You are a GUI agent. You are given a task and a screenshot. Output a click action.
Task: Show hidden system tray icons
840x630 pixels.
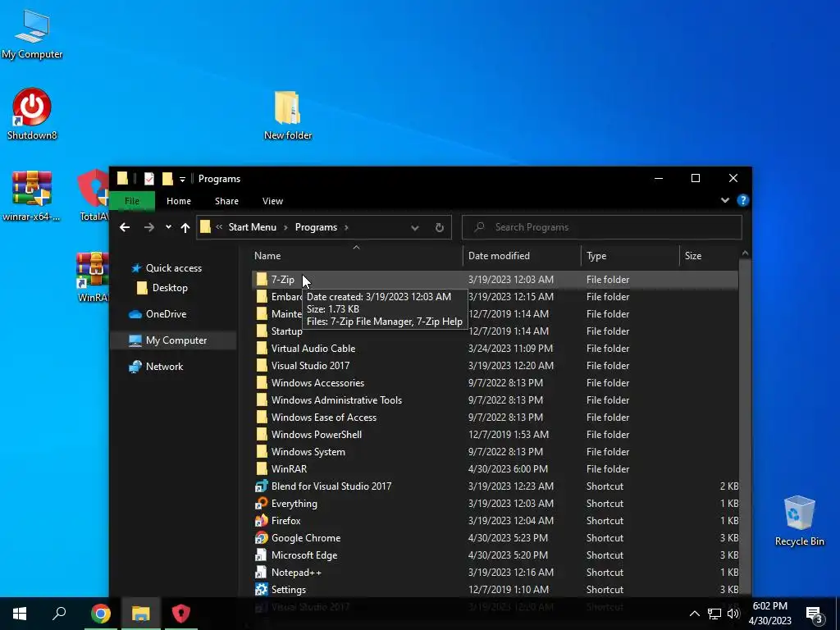[694, 614]
